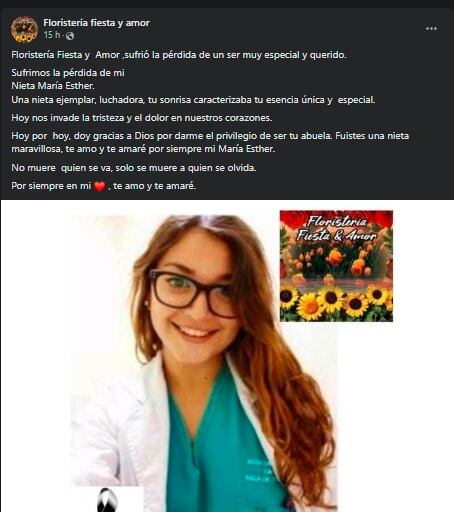Click the line 'Nieta María Esther.'

(x=53, y=86)
